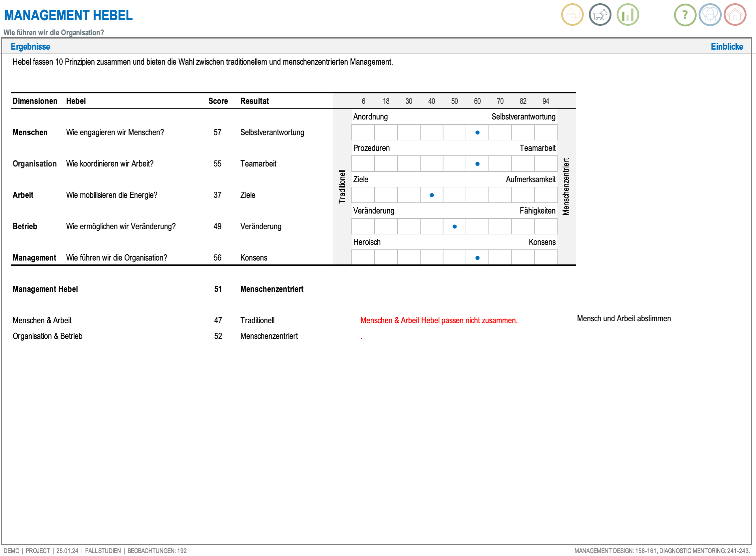This screenshot has height=556, width=756.
Task: Click score 56 in Management row
Action: pyautogui.click(x=217, y=258)
